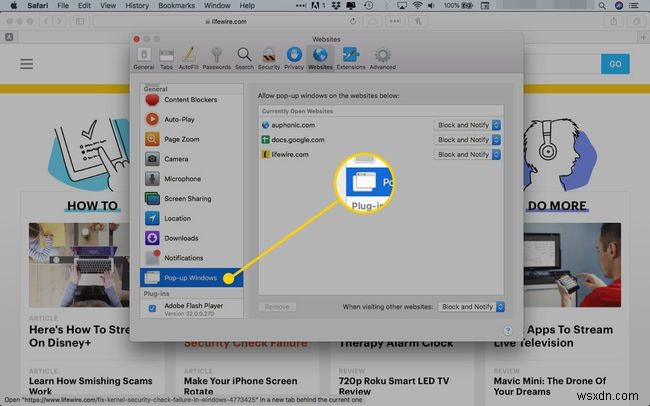Open the Apple menu
The height and width of the screenshot is (406, 650).
(x=14, y=5)
